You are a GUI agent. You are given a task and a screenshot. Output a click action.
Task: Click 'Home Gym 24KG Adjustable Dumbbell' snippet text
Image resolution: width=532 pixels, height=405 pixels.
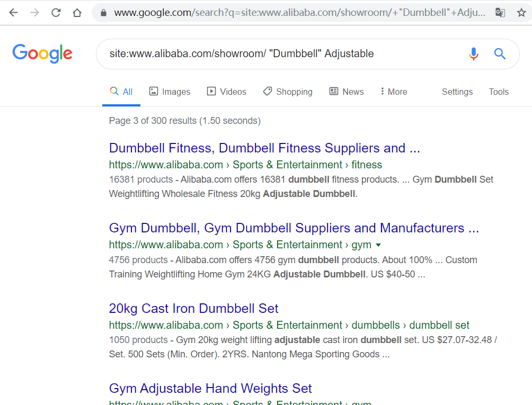pos(281,274)
